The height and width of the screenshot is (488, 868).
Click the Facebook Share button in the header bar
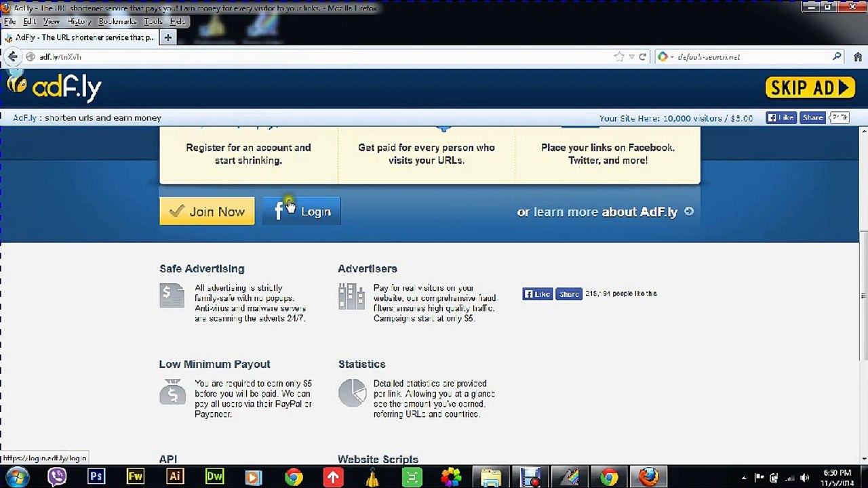coord(812,118)
